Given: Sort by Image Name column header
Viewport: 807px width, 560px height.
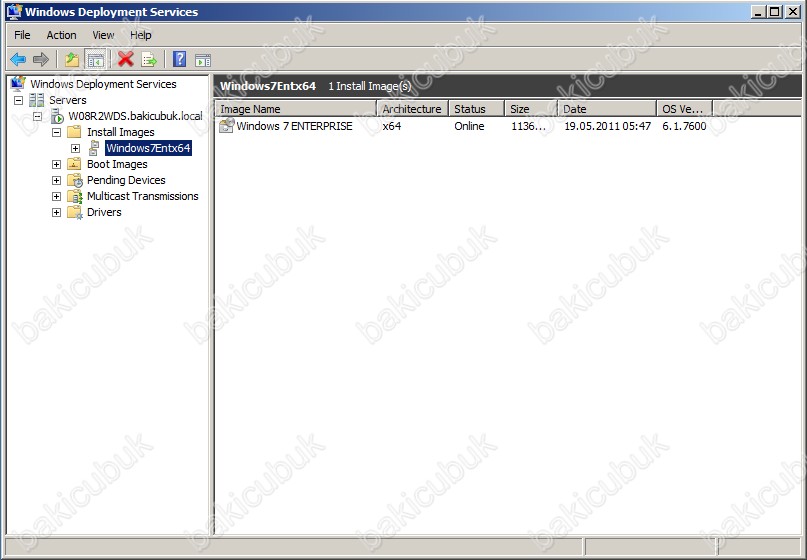Looking at the screenshot, I should 296,109.
